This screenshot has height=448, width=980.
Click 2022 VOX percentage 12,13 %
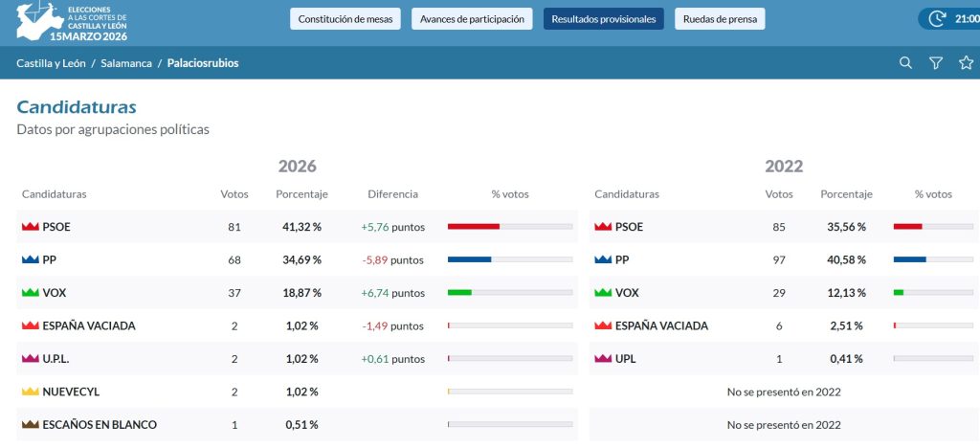coord(846,293)
